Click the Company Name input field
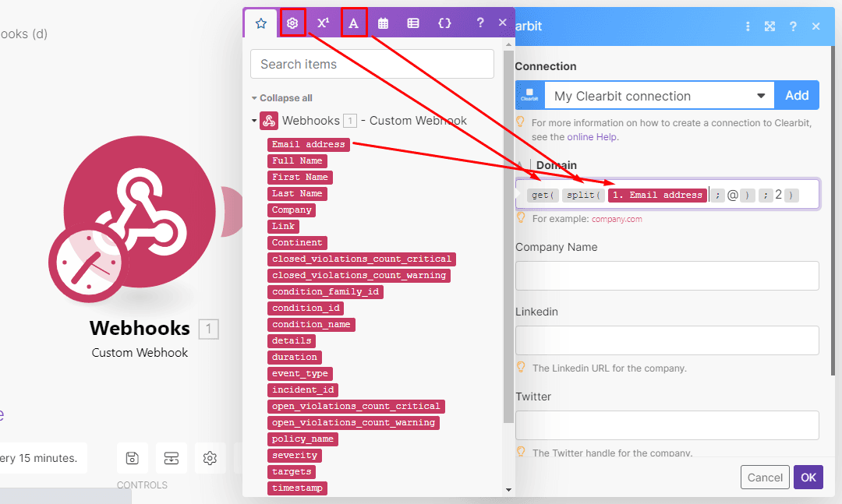The image size is (842, 504). click(667, 276)
